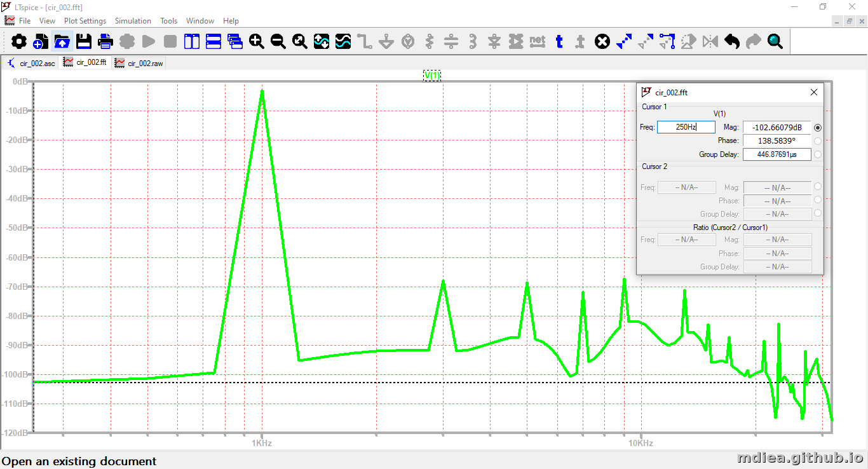Screen dimensions: 868x469
Task: Click the SPICE directive icon
Action: [581, 42]
